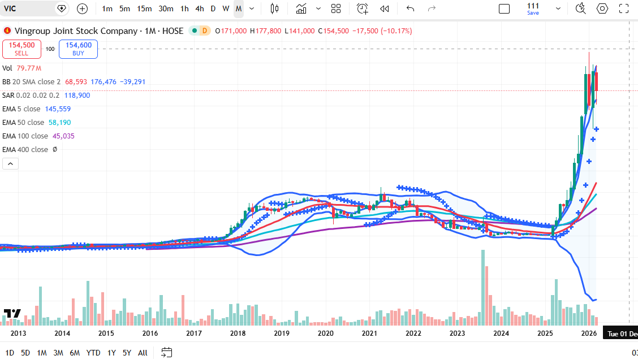The image size is (638, 364).
Task: Click the tallest 2023 volume bar
Action: tap(483, 288)
